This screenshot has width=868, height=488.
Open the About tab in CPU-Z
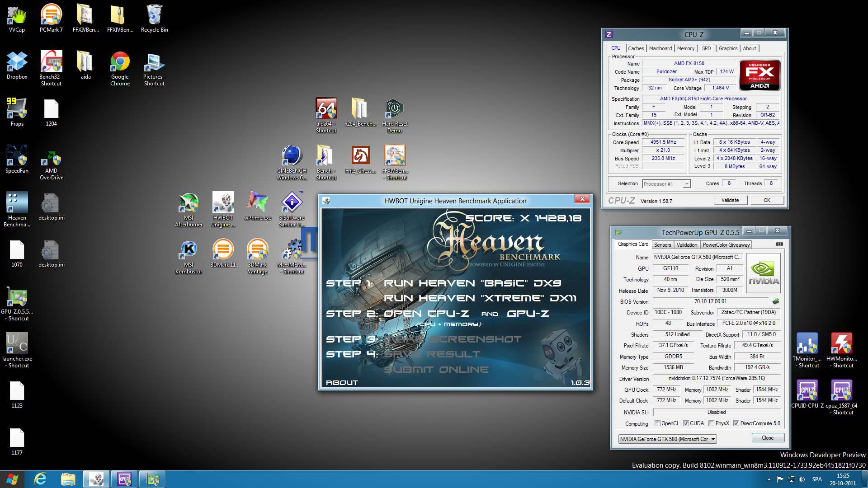pos(750,48)
